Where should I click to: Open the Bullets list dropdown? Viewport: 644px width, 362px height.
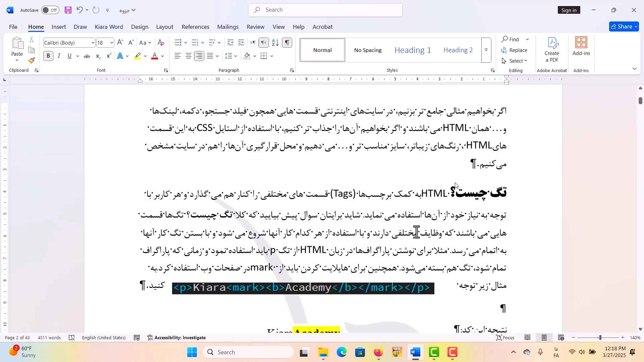[x=185, y=43]
